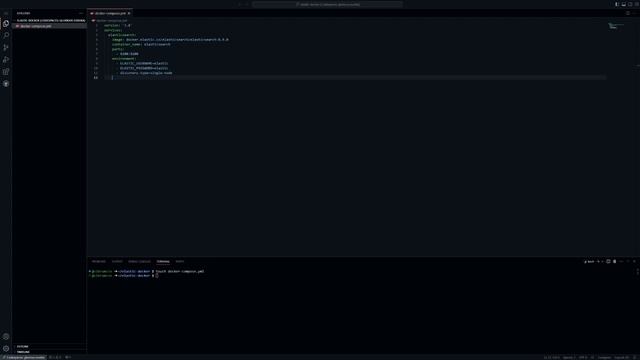Screen dimensions: 640x360
Task: Click the bash terminal shell label
Action: (589, 262)
